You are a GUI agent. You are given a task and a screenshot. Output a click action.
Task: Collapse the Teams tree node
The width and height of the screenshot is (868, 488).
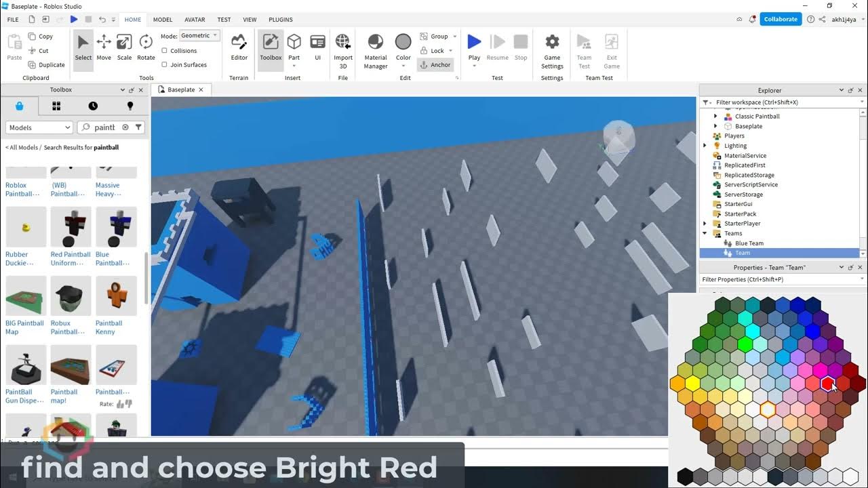pos(705,233)
